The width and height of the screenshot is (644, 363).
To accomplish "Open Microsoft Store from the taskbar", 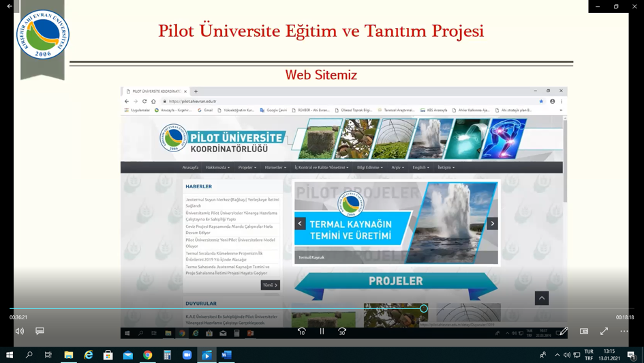I will click(108, 355).
